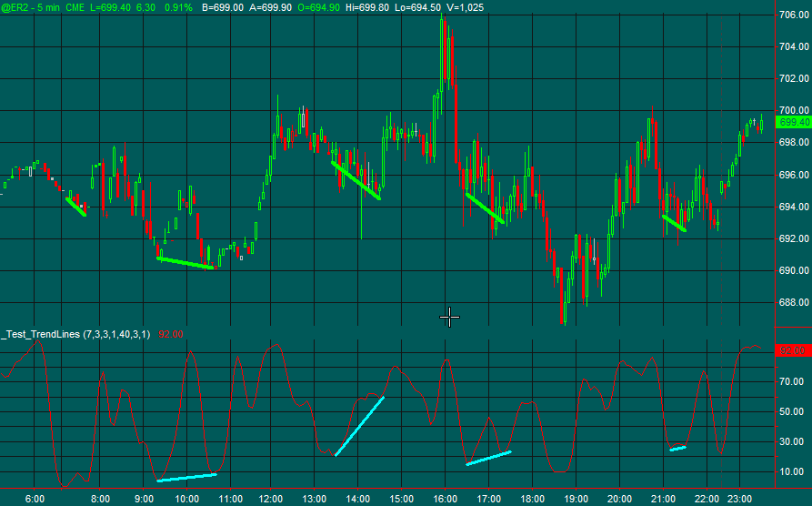Viewport: 812px width, 506px height.
Task: Click the V=1,025 volume value
Action: pyautogui.click(x=465, y=7)
